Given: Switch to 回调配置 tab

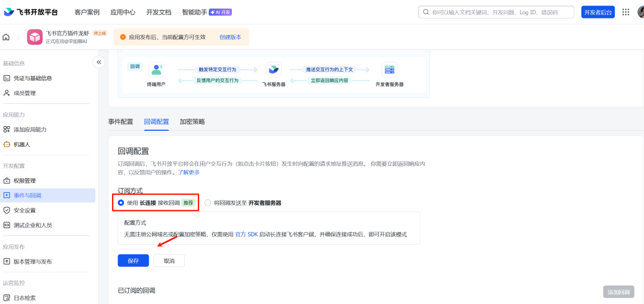Looking at the screenshot, I should (156, 122).
